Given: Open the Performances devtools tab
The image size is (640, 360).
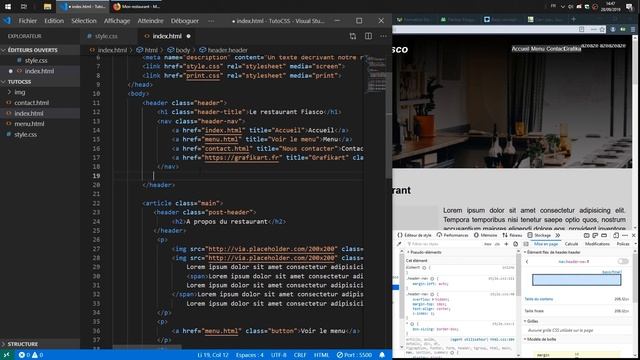Looking at the screenshot, I should 453,236.
